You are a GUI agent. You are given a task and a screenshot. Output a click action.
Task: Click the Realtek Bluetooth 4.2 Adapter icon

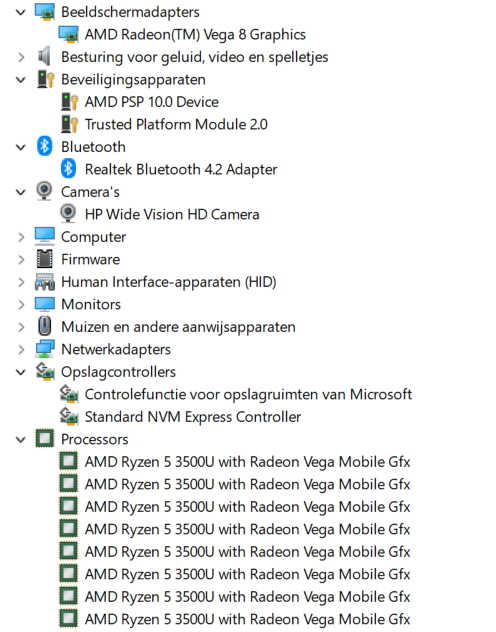coord(68,169)
